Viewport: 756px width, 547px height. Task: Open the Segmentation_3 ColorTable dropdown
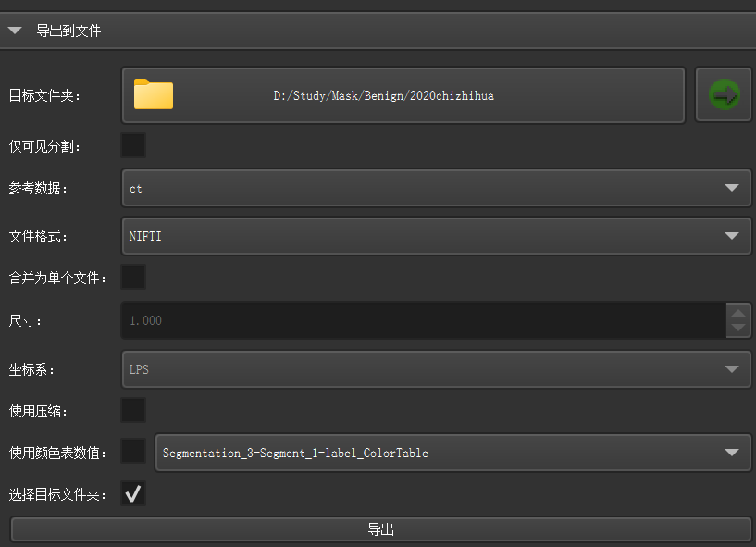[x=452, y=453]
